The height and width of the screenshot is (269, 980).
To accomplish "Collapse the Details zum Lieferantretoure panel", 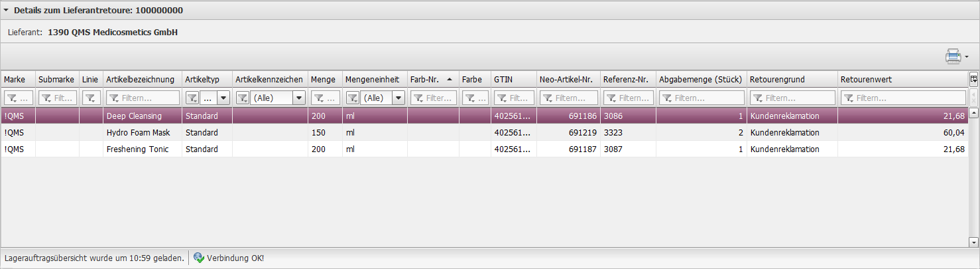I will point(7,10).
